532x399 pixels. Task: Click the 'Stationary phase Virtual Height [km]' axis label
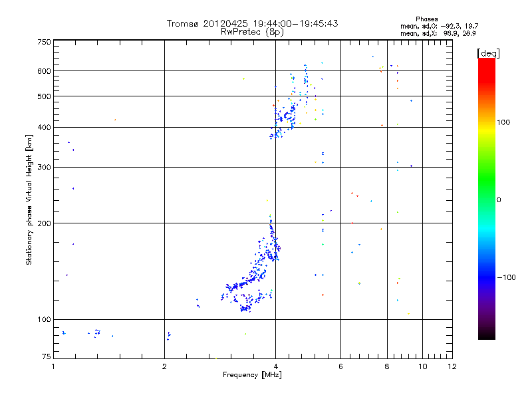[29, 199]
